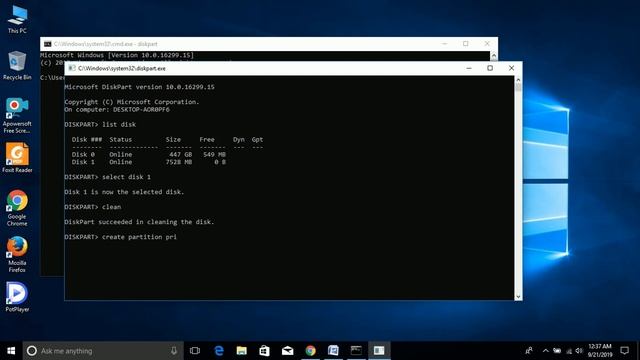Open the People icon in system tray
640x360 pixels.
point(529,351)
